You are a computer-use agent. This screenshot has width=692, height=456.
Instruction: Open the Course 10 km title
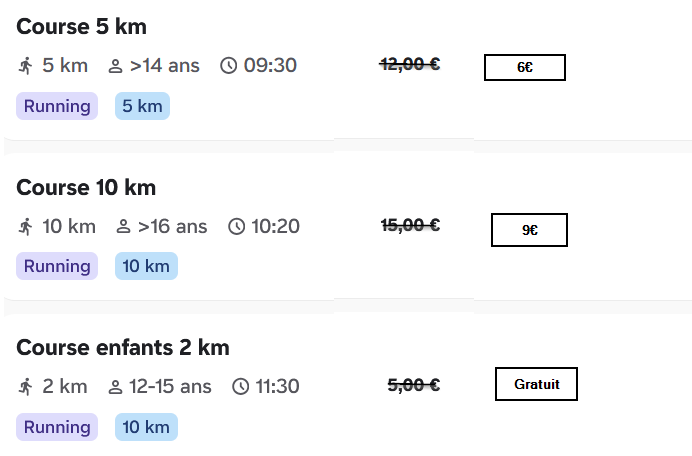[86, 188]
